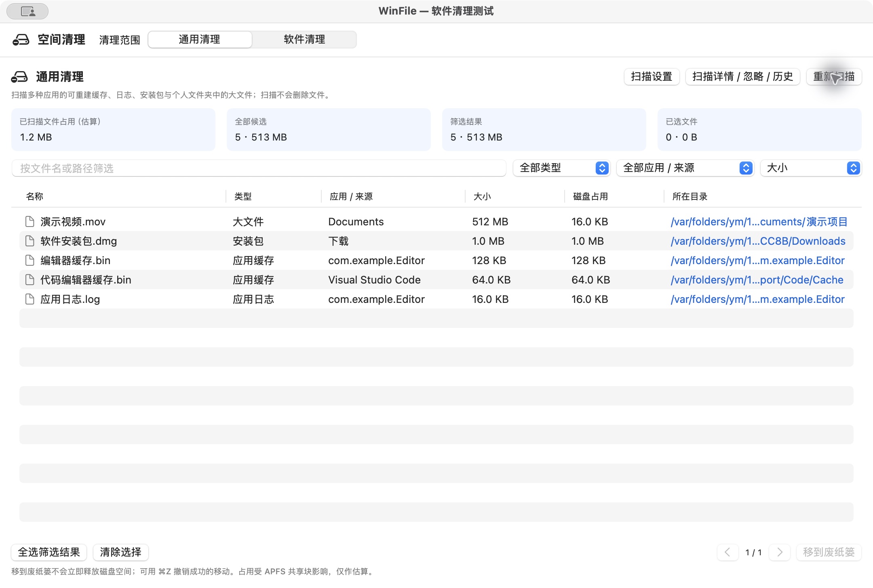This screenshot has height=588, width=873.
Task: Click the drive icon beside the 通用清理 heading
Action: [x=19, y=77]
